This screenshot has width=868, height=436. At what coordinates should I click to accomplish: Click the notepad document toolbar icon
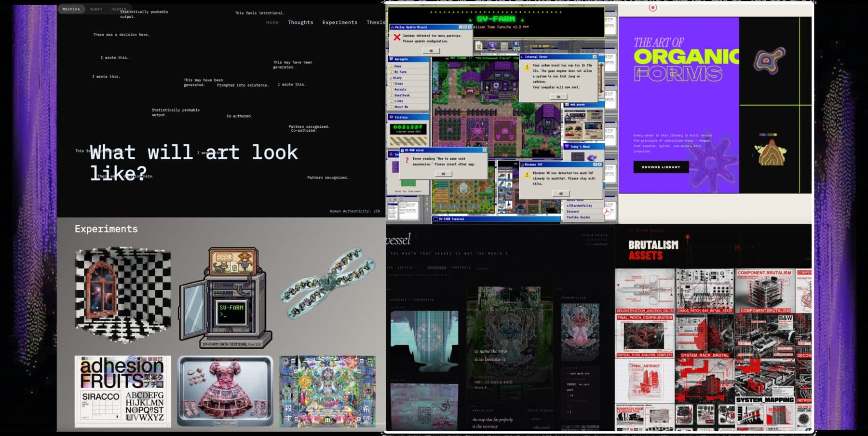479,46
